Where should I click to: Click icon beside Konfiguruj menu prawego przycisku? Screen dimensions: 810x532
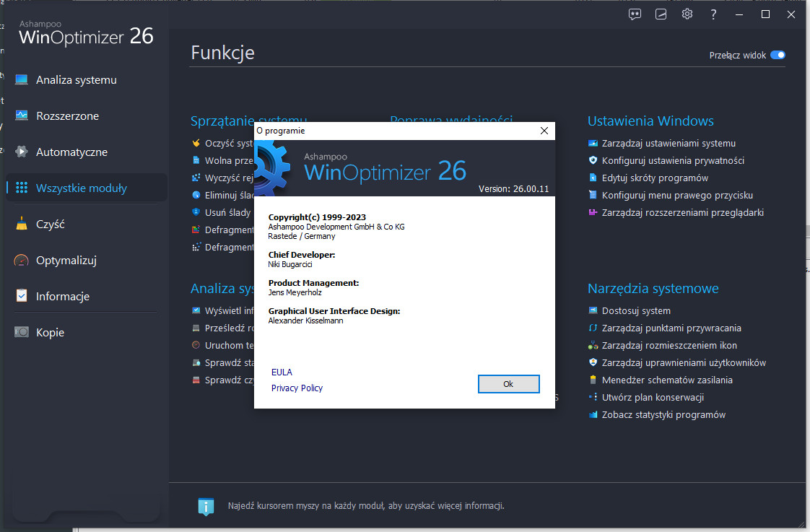pos(593,195)
